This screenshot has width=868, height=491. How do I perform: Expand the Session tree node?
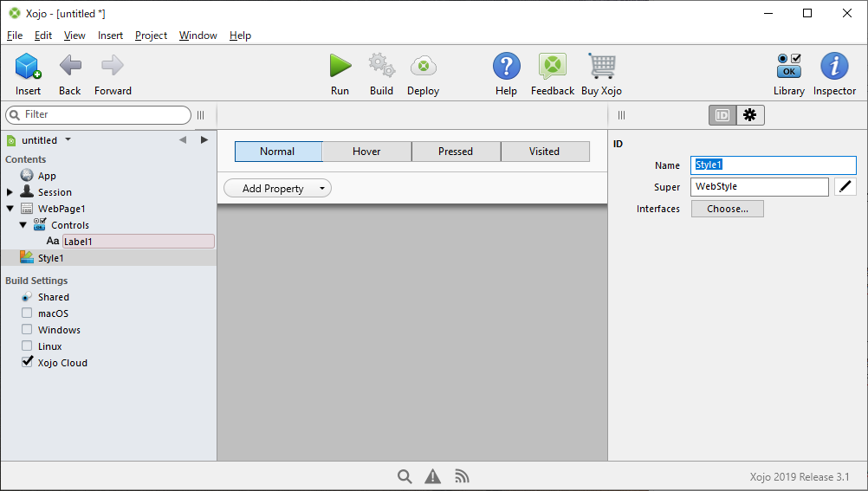pyautogui.click(x=10, y=192)
